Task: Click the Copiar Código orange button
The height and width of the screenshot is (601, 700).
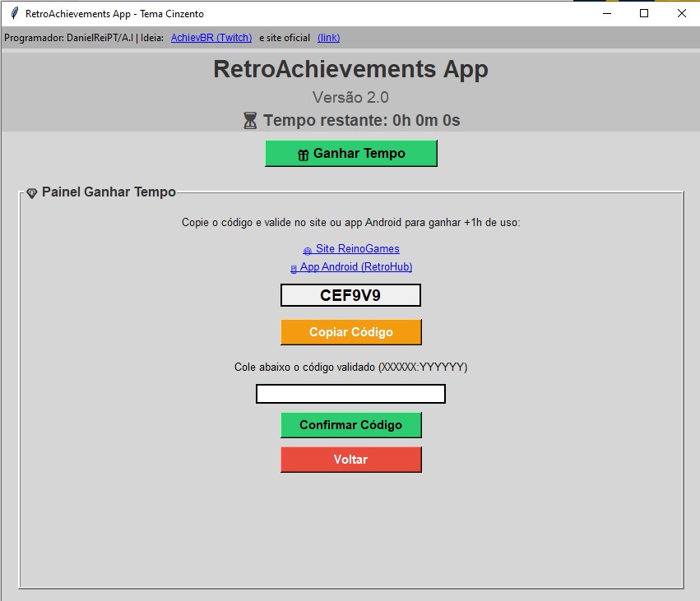Action: [x=351, y=332]
